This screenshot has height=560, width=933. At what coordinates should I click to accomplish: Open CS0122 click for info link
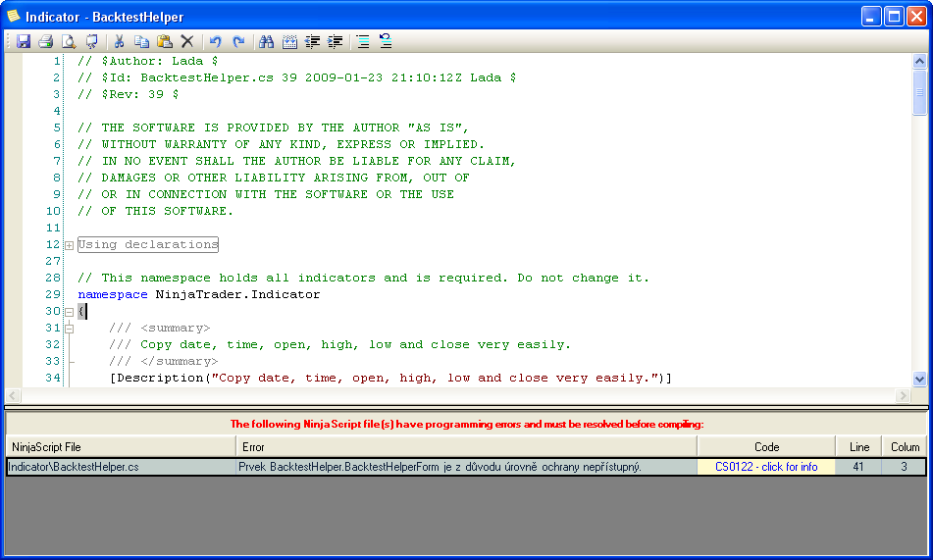tap(766, 467)
